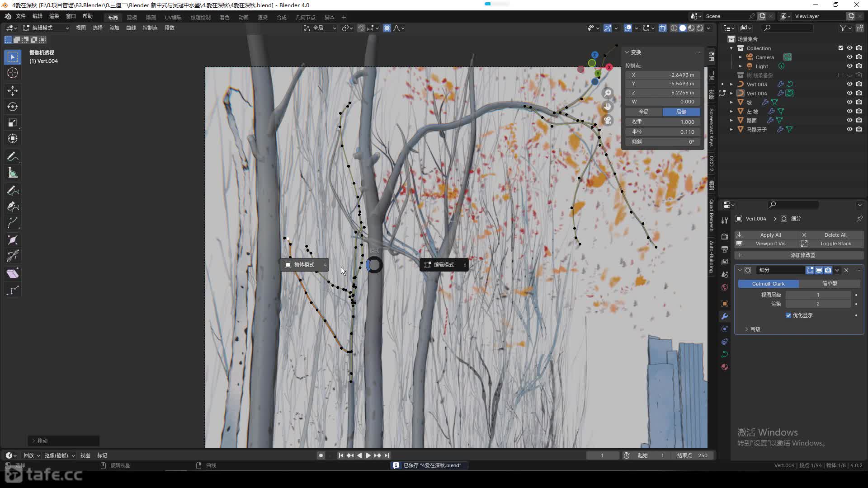Toggle 细分 modifier edit mode display
868x488 pixels.
pos(810,270)
